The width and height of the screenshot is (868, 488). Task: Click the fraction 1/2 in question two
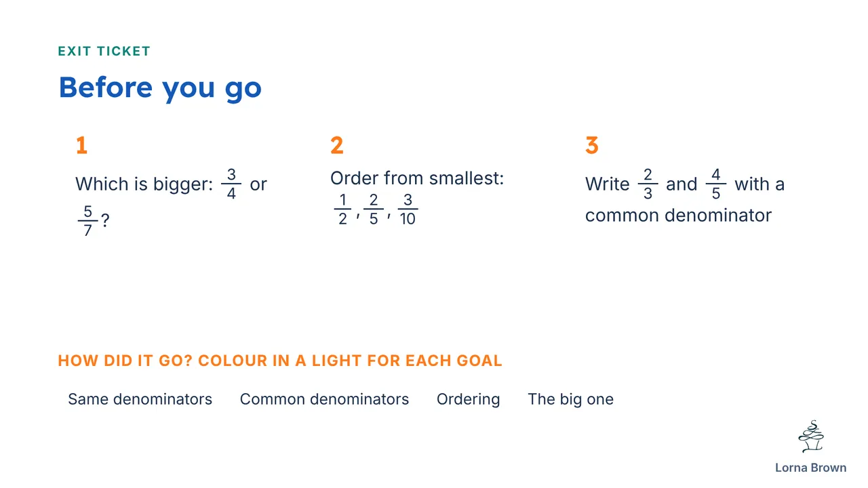pyautogui.click(x=342, y=209)
